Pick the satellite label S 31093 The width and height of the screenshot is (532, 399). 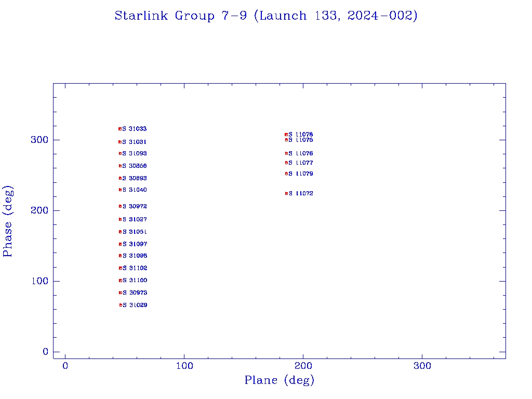[135, 153]
